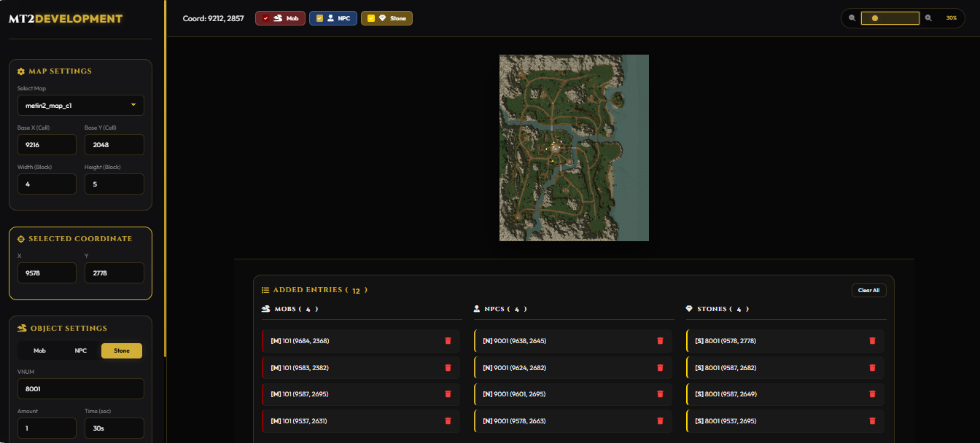980x443 pixels.
Task: Click the zoom out magnifier icon
Action: tap(852, 18)
